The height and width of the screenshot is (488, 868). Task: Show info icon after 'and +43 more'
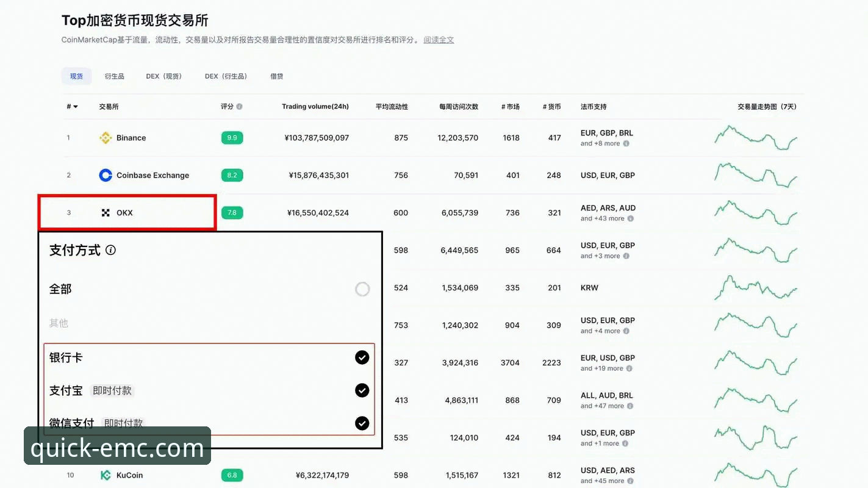pos(630,218)
